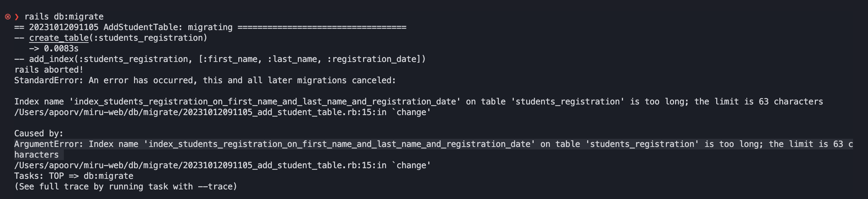Open the migration file path below ArgumentError
This screenshot has height=199, width=868.
click(200, 165)
